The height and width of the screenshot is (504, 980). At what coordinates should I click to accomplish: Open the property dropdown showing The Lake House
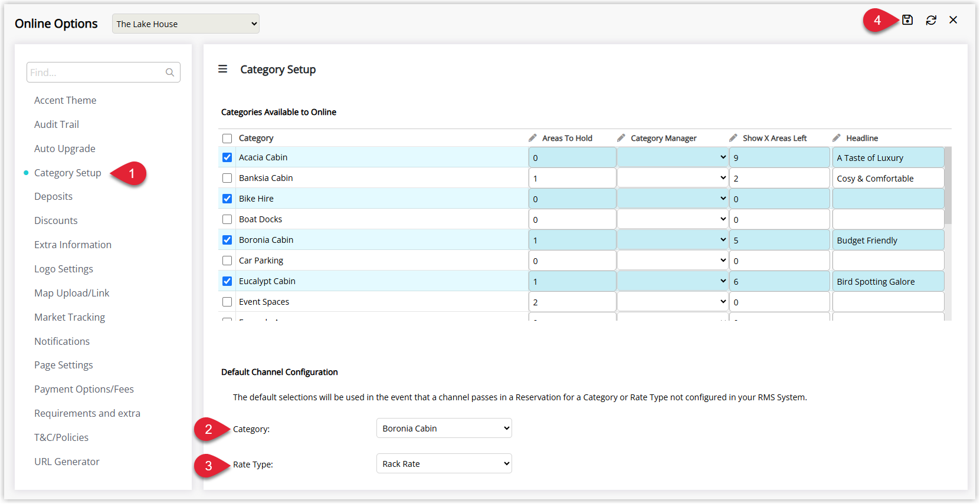[x=186, y=24]
